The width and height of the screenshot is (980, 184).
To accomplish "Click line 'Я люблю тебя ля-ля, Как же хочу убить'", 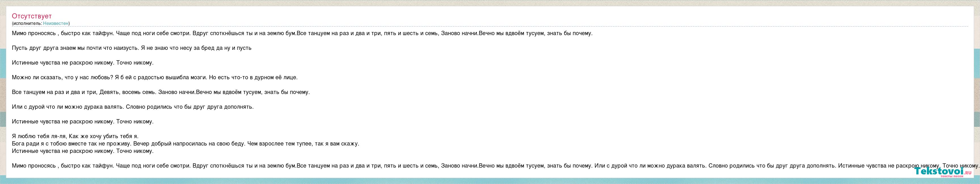I will coord(75,136).
